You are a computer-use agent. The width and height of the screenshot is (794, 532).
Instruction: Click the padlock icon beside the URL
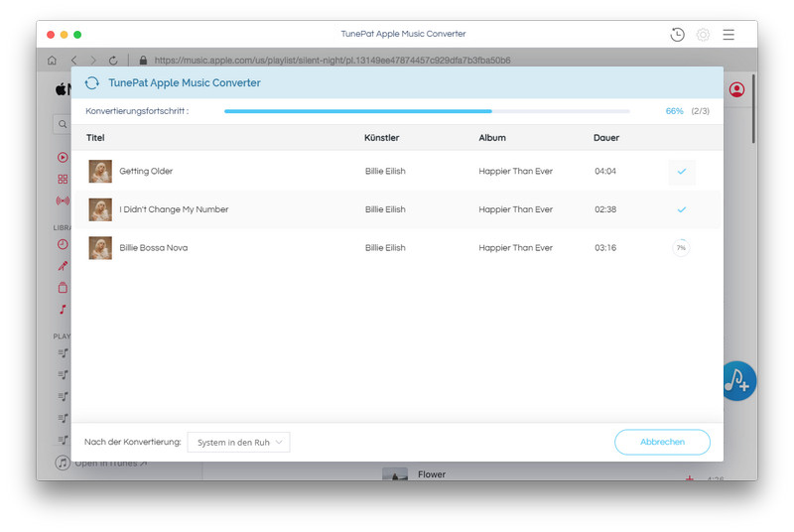click(143, 61)
